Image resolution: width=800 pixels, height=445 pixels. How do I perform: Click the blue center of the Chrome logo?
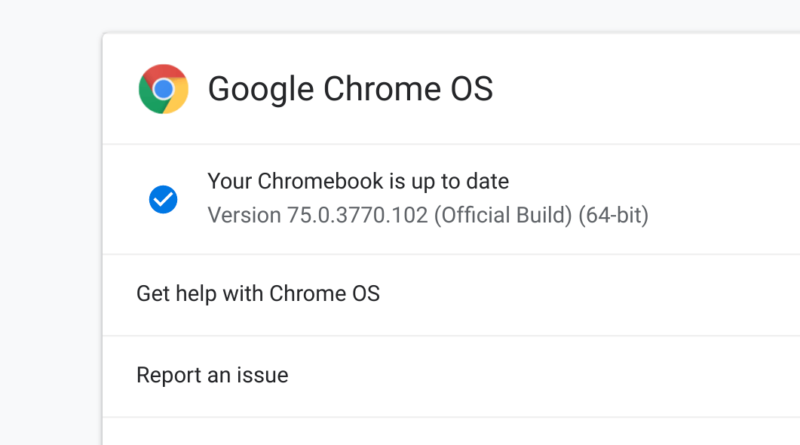coord(163,89)
